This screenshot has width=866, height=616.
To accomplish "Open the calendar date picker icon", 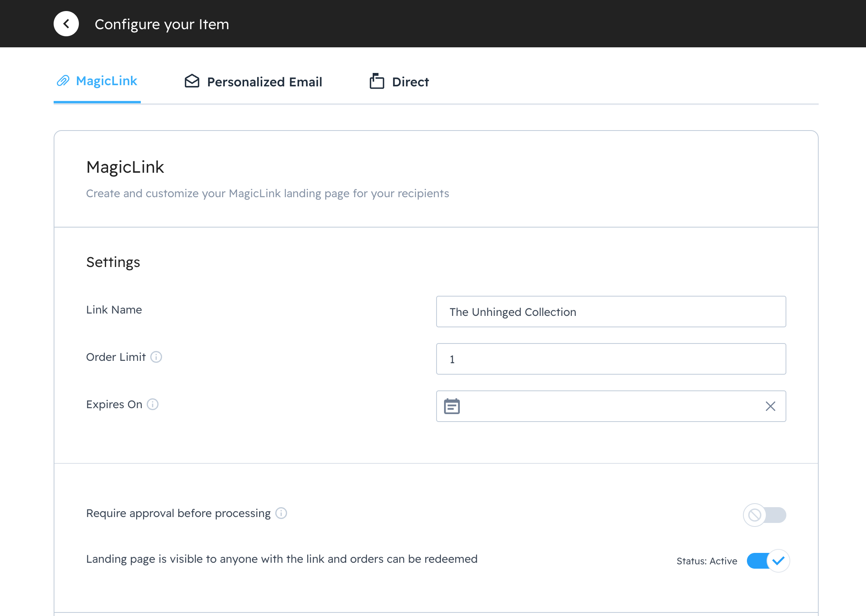I will (452, 406).
